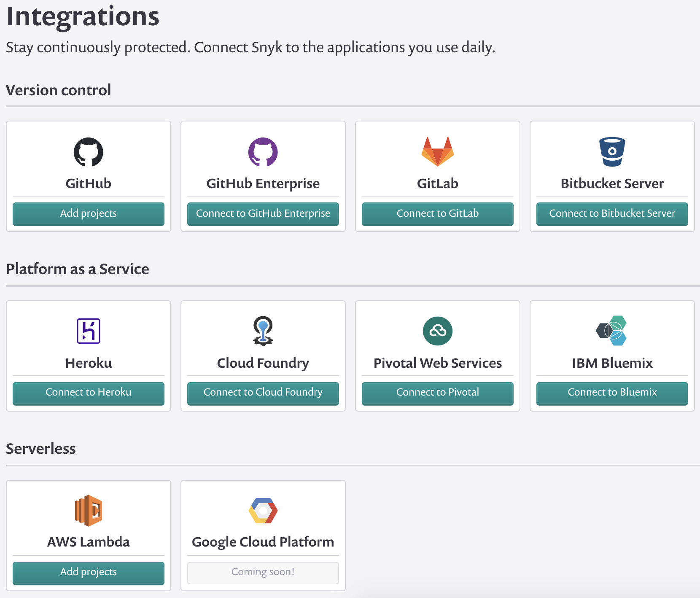Click the green Pivotal Web Services icon
Screen dimensions: 700x598
point(437,331)
